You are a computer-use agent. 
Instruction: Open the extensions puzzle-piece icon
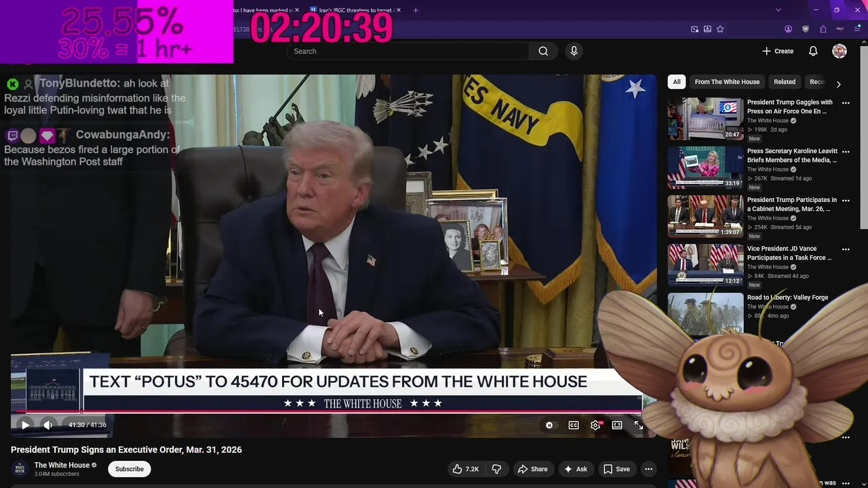pyautogui.click(x=823, y=29)
